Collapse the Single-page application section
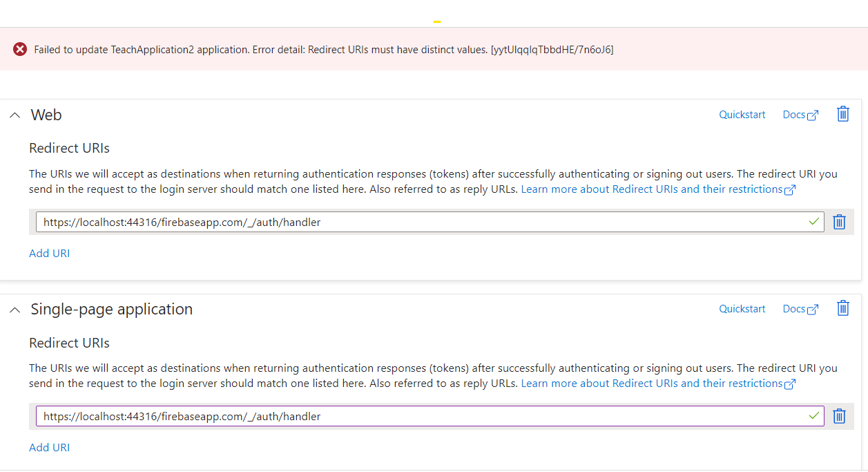The width and height of the screenshot is (868, 472). [15, 310]
